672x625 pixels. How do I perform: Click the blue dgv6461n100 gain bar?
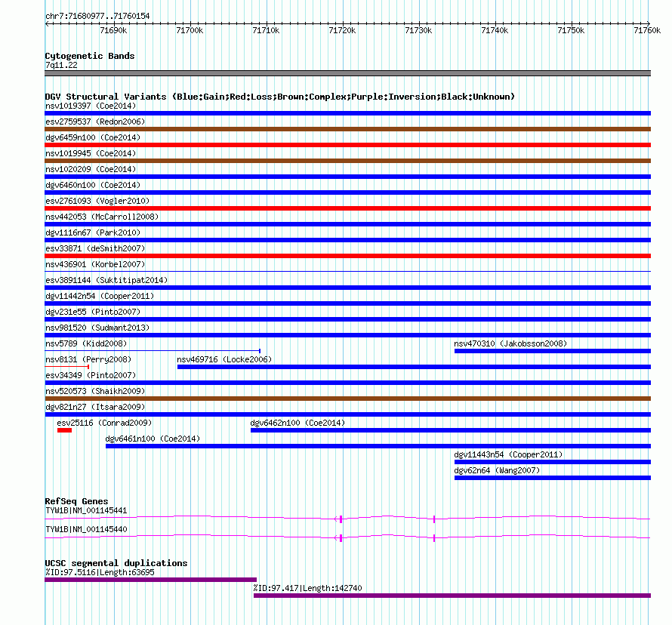click(x=378, y=446)
